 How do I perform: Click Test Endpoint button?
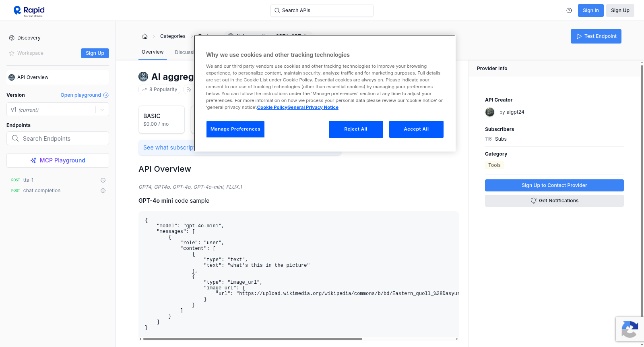(x=596, y=36)
